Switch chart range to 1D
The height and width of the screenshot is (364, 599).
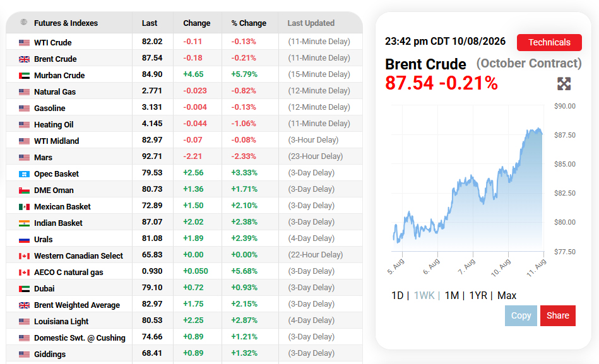point(397,295)
